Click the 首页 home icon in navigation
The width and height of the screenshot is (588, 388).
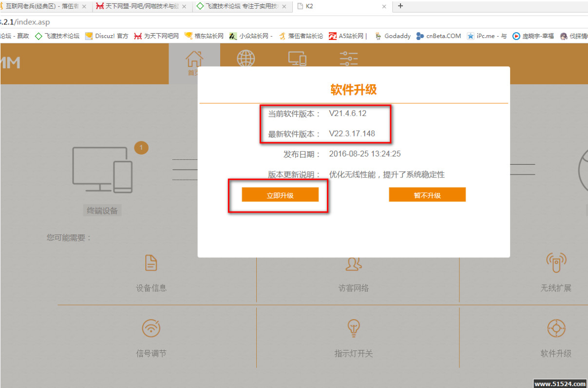[194, 58]
